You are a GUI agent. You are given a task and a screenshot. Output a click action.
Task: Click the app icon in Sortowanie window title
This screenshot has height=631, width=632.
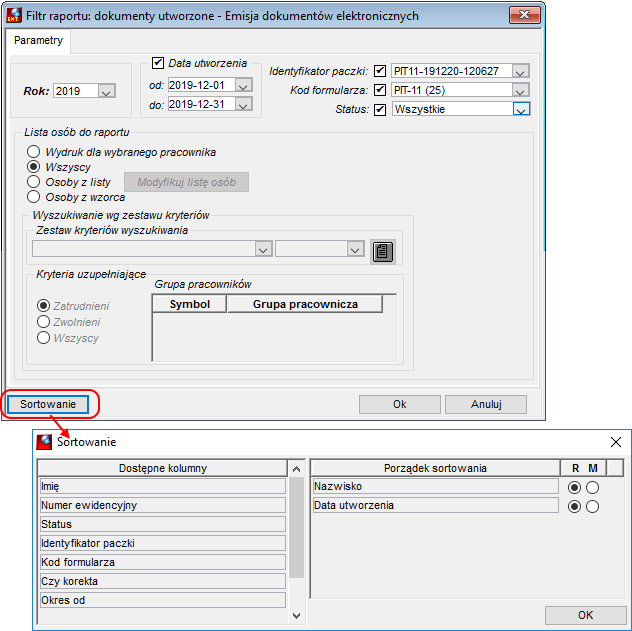pos(44,442)
